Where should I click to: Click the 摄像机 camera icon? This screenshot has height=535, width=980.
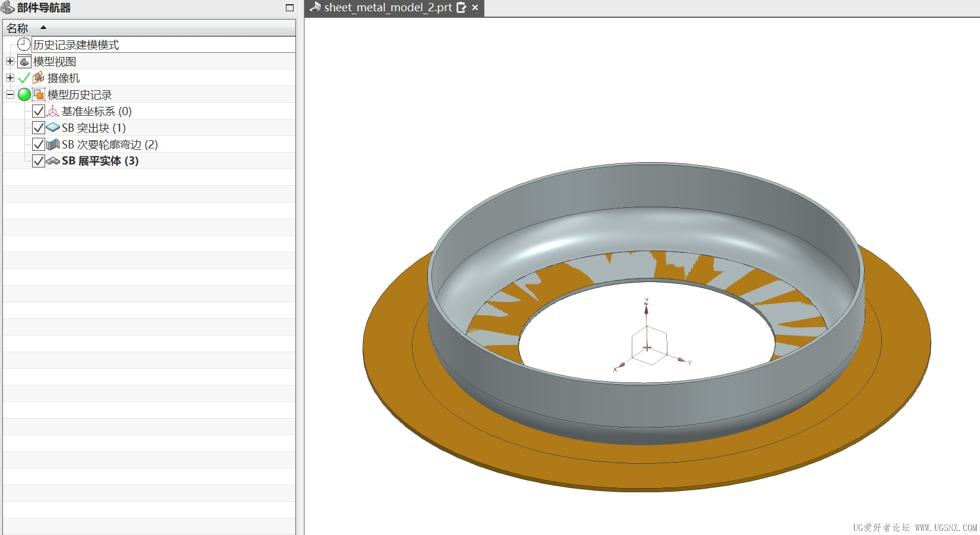39,78
